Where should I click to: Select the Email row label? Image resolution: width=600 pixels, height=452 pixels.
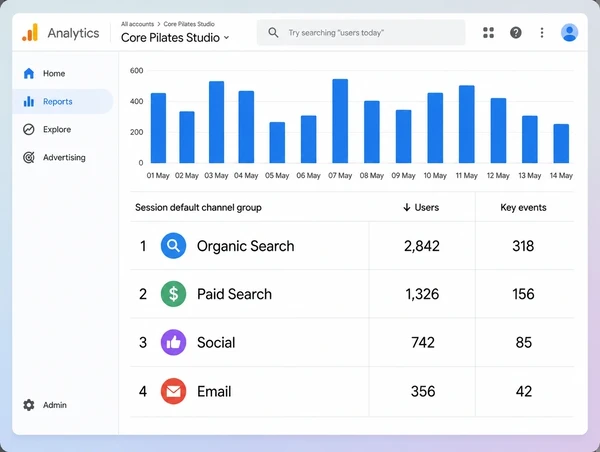click(x=214, y=391)
